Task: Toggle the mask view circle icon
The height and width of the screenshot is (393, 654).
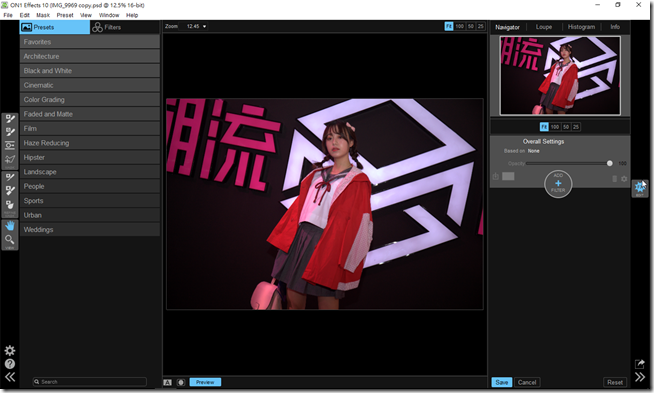Action: (x=181, y=382)
